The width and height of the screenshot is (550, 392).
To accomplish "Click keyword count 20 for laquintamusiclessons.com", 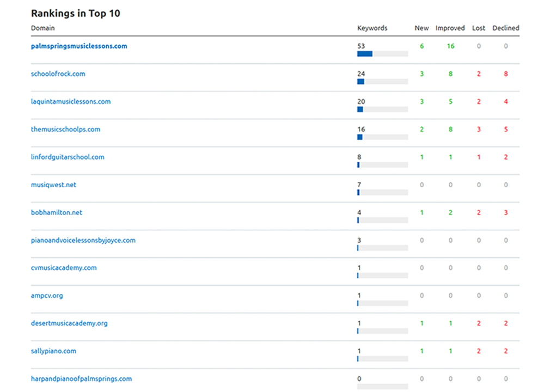I will pos(361,101).
